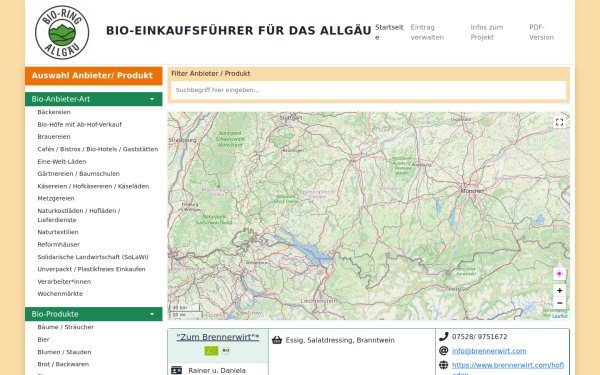Zoom out on the map
The image size is (600, 375).
(559, 303)
